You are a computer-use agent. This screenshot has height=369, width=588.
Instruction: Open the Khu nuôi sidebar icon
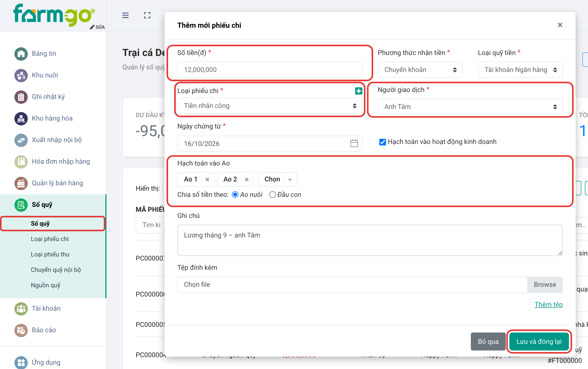coord(21,75)
